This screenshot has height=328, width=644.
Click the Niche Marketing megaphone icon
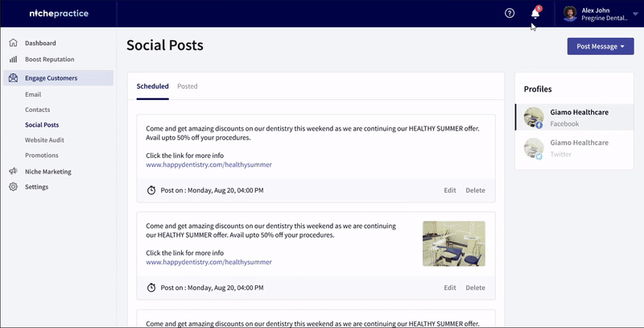pos(13,172)
